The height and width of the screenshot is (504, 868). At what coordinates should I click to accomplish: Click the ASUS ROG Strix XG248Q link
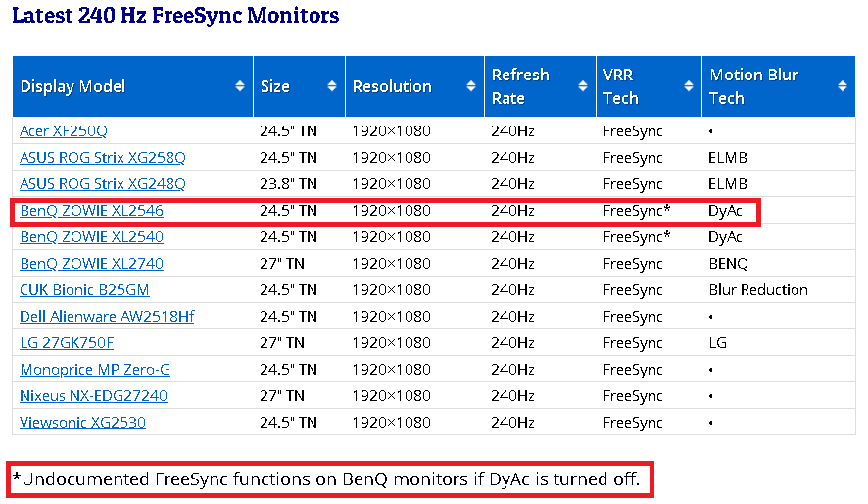click(103, 183)
